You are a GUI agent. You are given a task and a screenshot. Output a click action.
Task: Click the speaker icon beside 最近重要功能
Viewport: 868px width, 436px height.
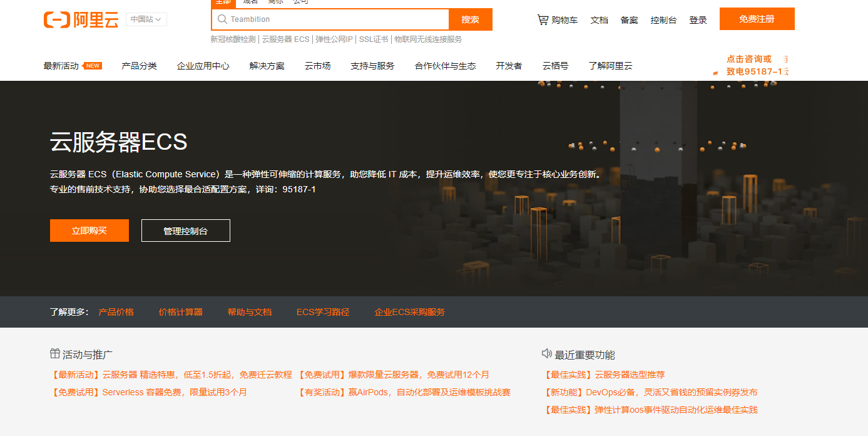[x=546, y=353]
